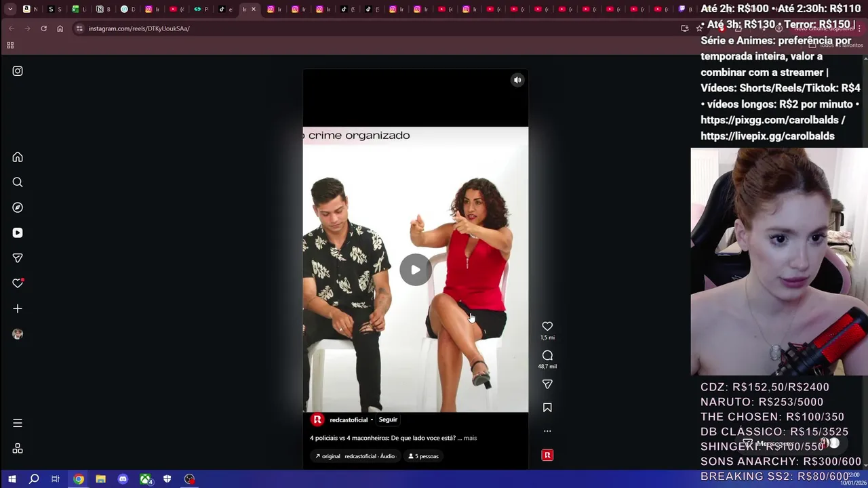Play the paused reel video
This screenshot has height=488, width=868.
[x=415, y=270]
